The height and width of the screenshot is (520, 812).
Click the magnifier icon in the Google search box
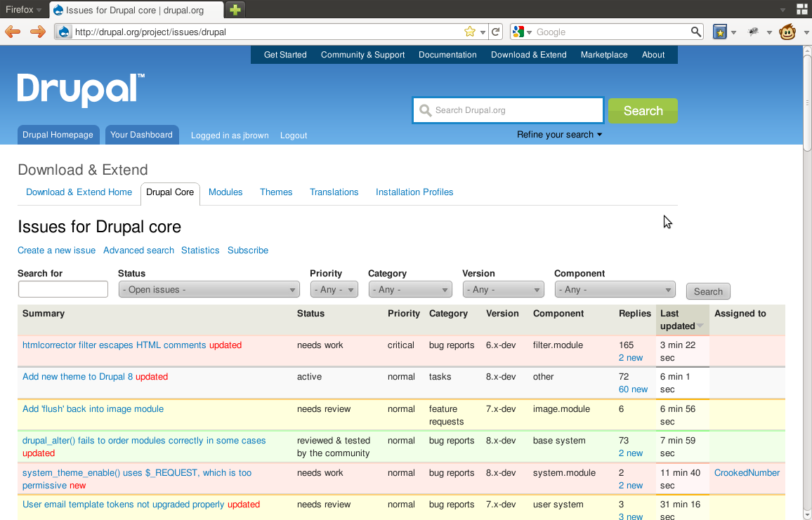(695, 32)
